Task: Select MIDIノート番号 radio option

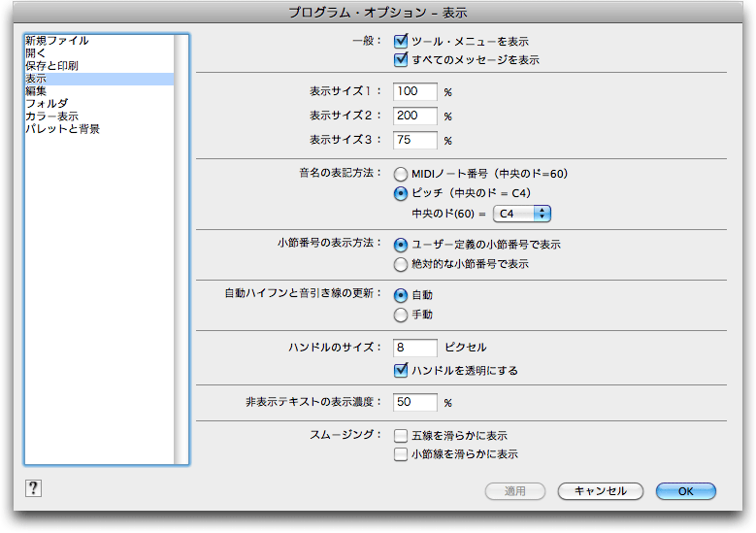Action: click(401, 174)
